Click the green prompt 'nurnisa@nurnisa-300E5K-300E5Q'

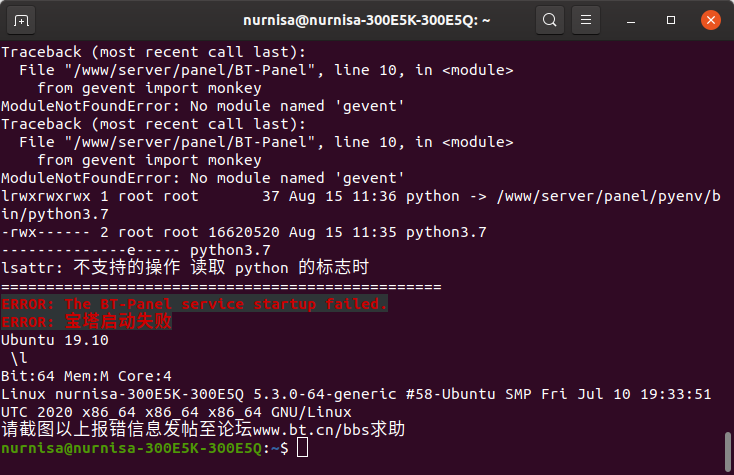[132, 448]
